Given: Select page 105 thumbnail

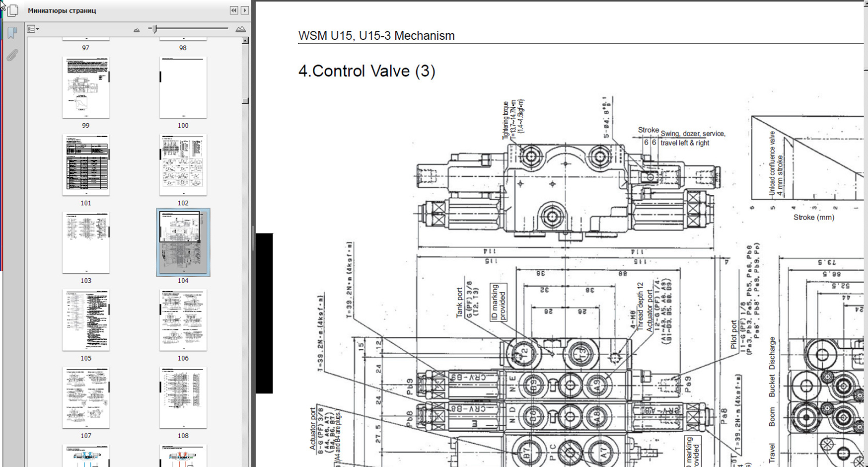Looking at the screenshot, I should coord(86,320).
